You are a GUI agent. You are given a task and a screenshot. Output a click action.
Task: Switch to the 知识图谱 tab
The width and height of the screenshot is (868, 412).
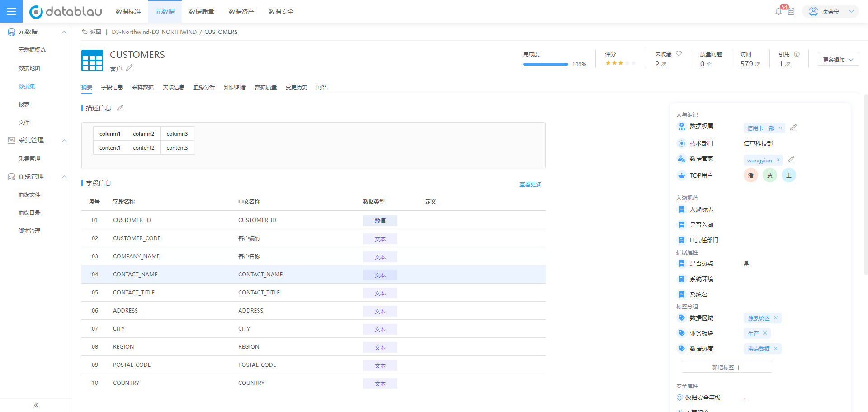pos(235,87)
